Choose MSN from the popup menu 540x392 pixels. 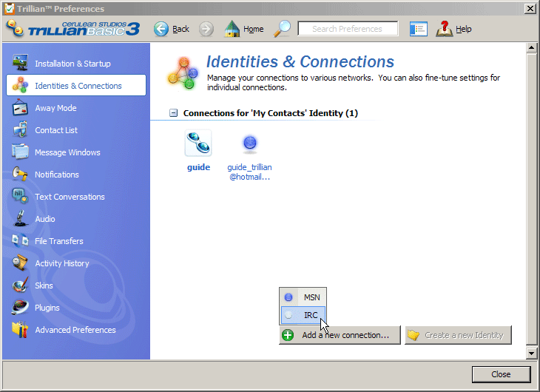pos(303,297)
